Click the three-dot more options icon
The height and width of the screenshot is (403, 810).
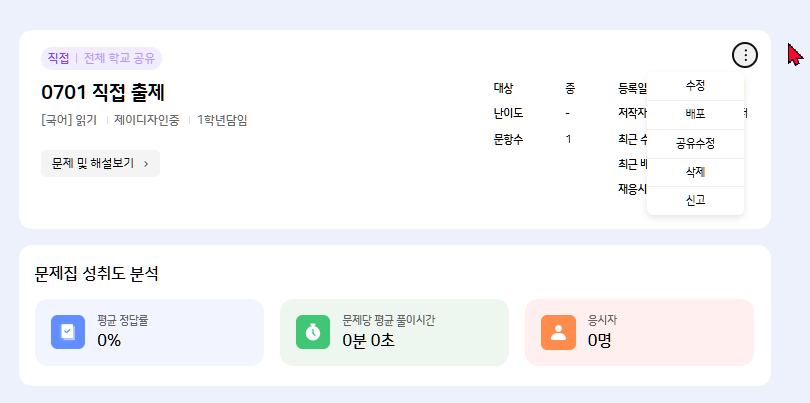tap(745, 56)
